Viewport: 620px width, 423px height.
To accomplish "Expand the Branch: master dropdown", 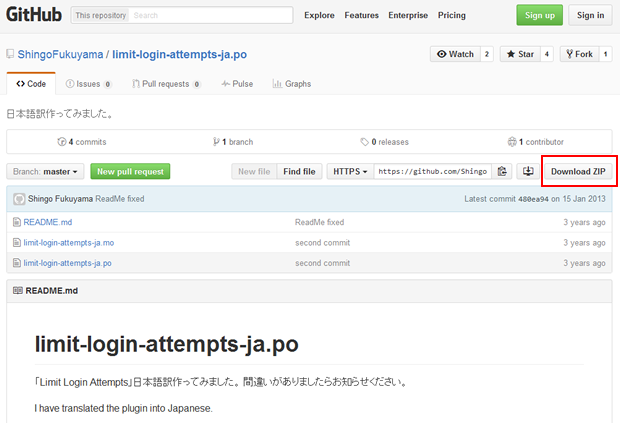I will point(45,171).
